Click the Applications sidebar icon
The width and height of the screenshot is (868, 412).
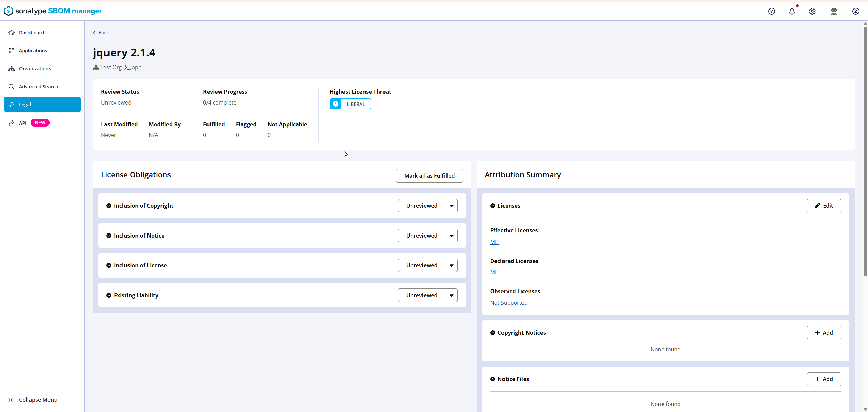point(12,51)
